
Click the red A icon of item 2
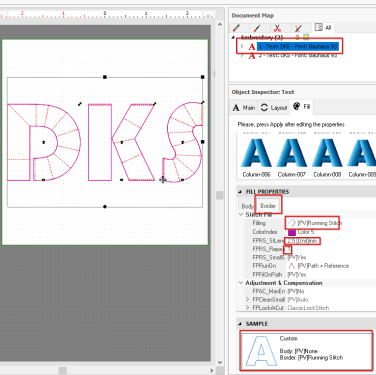[x=252, y=55]
